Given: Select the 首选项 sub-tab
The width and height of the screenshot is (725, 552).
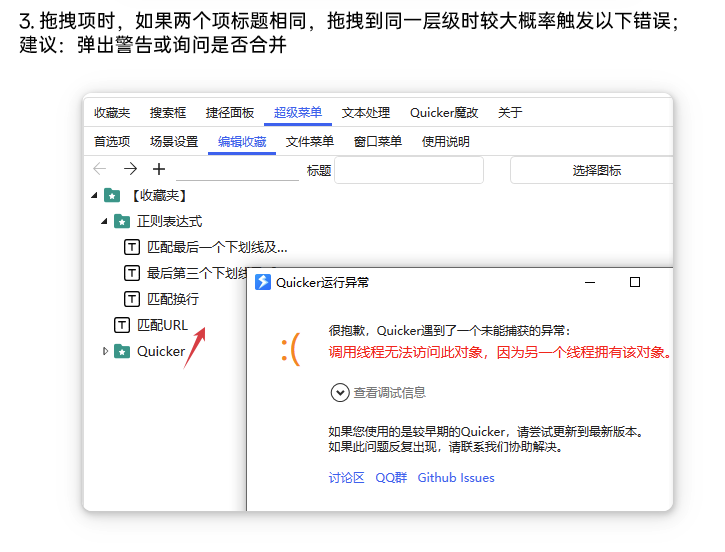Looking at the screenshot, I should coord(112,141).
